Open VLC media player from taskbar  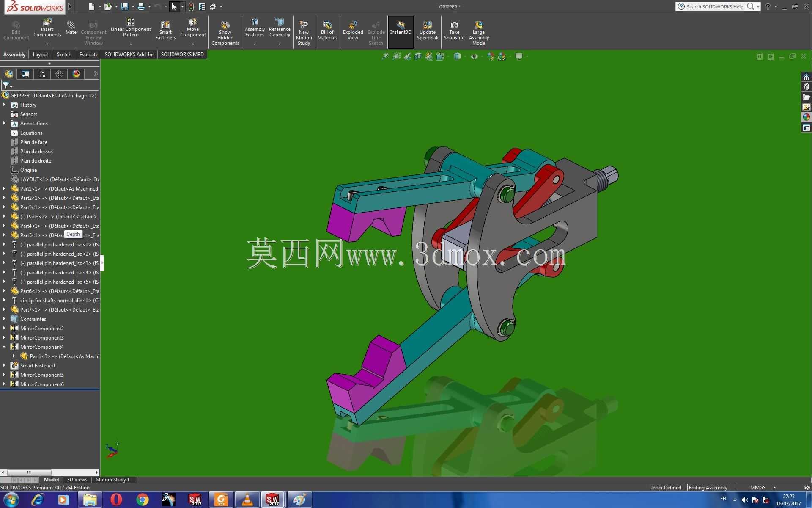click(247, 500)
